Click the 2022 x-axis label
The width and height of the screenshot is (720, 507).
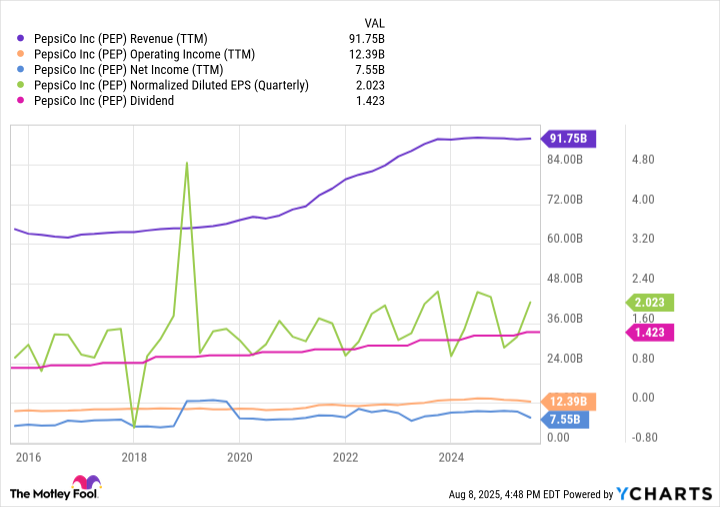(x=345, y=458)
